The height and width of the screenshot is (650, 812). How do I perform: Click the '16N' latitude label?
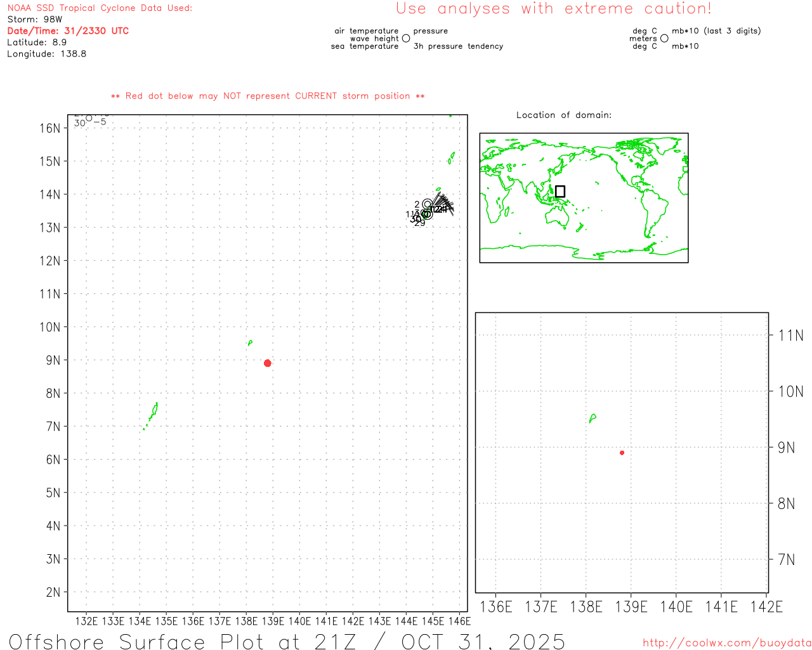(49, 128)
